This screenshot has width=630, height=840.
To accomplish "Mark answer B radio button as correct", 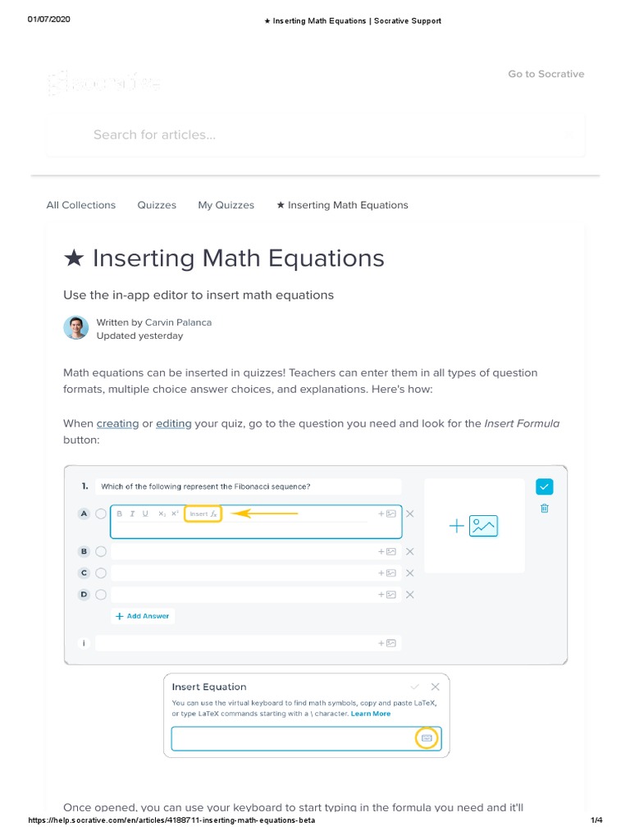I will [101, 552].
